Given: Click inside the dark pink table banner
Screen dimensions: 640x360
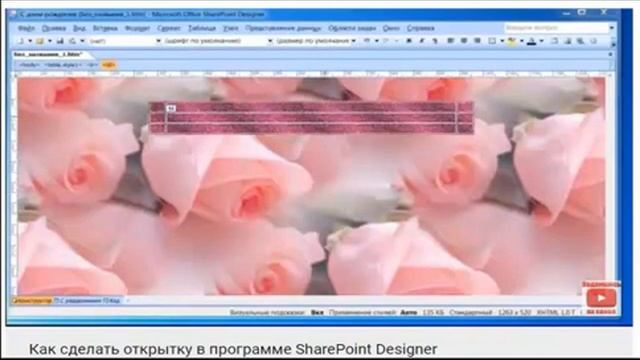Looking at the screenshot, I should [x=311, y=118].
